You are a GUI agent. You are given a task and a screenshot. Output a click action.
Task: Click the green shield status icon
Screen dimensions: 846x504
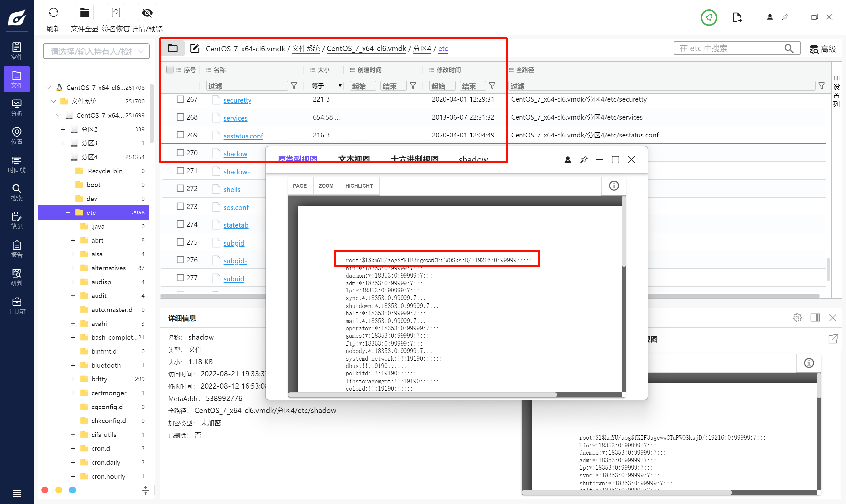point(709,17)
